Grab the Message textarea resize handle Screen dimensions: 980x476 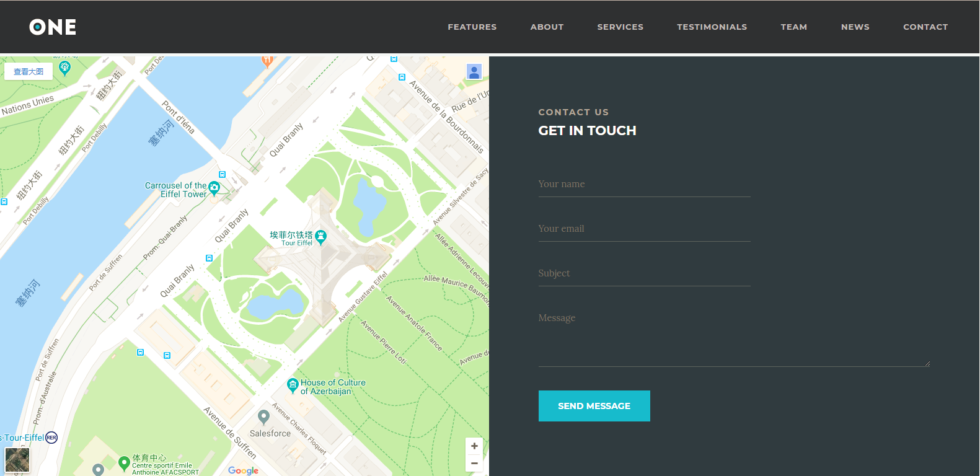(x=927, y=364)
